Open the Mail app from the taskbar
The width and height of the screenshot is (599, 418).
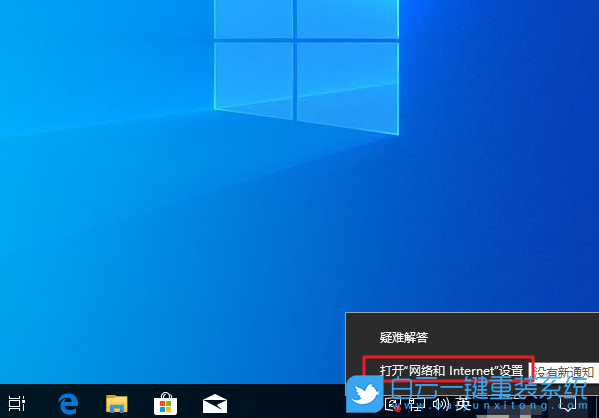pyautogui.click(x=215, y=404)
